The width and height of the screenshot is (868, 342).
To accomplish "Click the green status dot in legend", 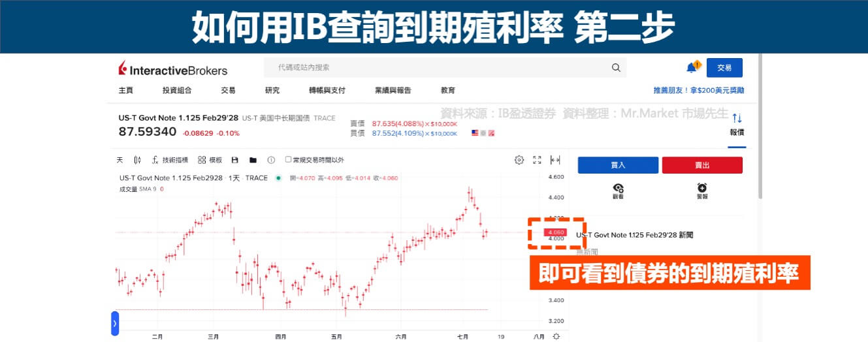I will pos(278,178).
